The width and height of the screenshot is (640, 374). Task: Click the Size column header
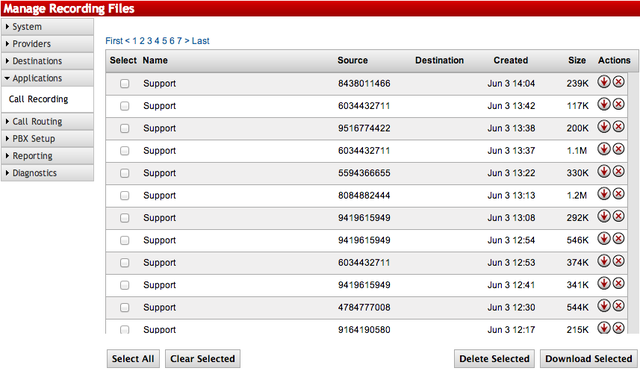coord(577,60)
